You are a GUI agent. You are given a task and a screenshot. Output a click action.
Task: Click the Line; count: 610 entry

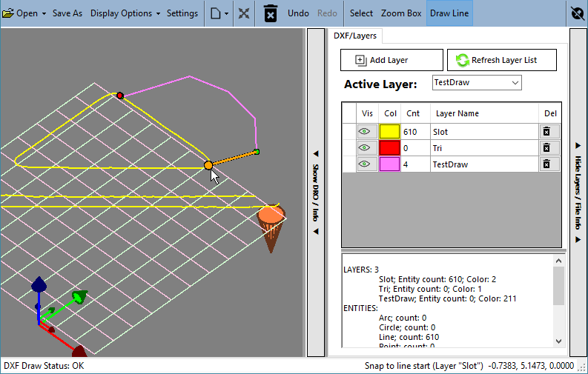(x=409, y=337)
